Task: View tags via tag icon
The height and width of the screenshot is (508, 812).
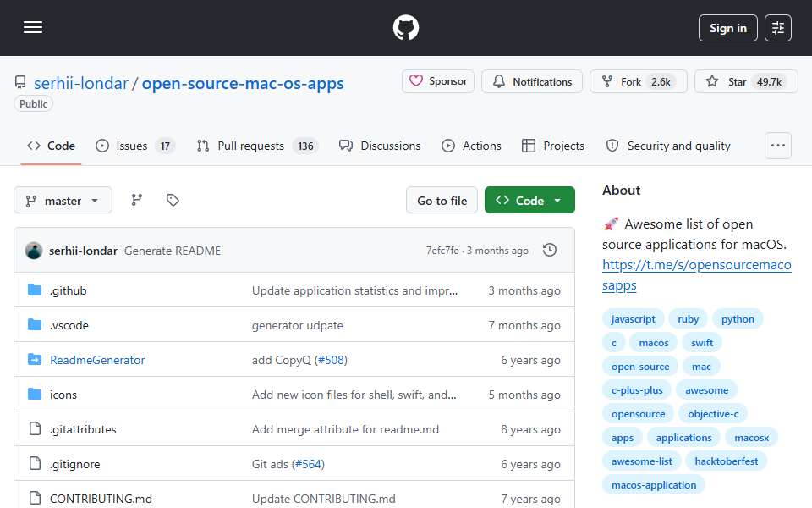Action: [173, 200]
